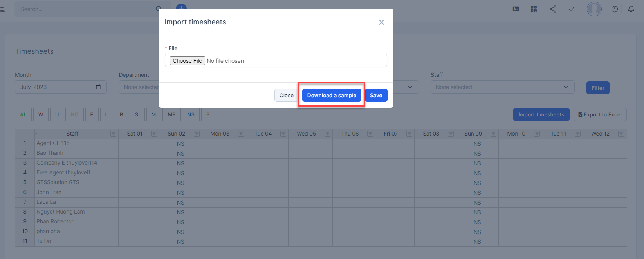Screen dimensions: 644x259
Task: Click the share icon in header
Action: [x=553, y=9]
